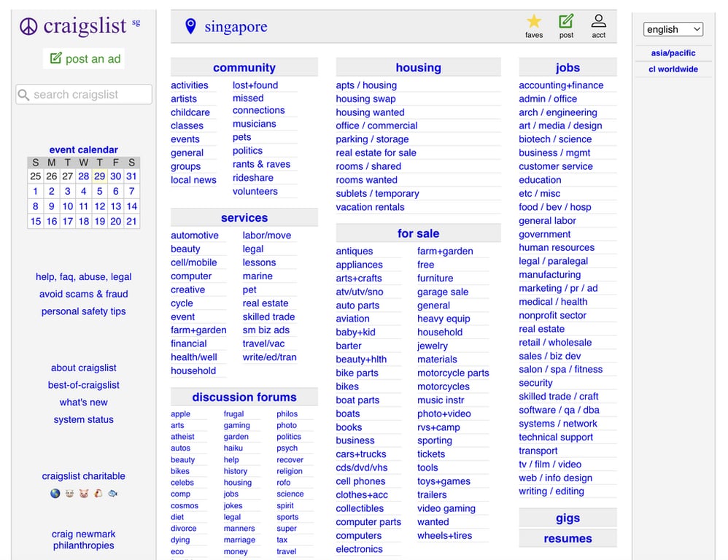Open the resumes section
This screenshot has width=728, height=560.
click(568, 538)
